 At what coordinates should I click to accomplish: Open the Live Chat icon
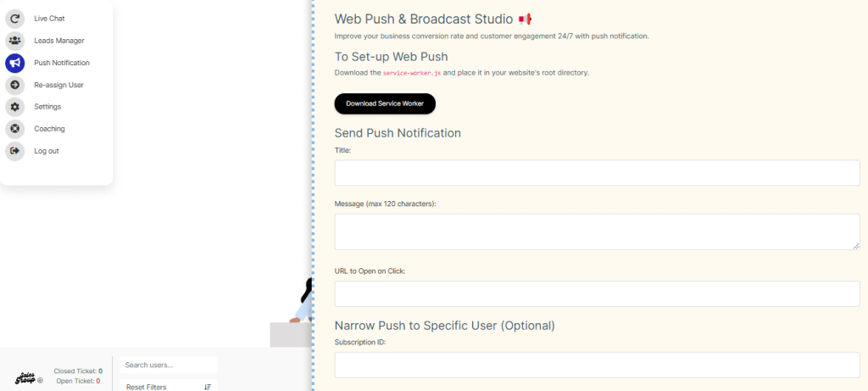(x=15, y=19)
